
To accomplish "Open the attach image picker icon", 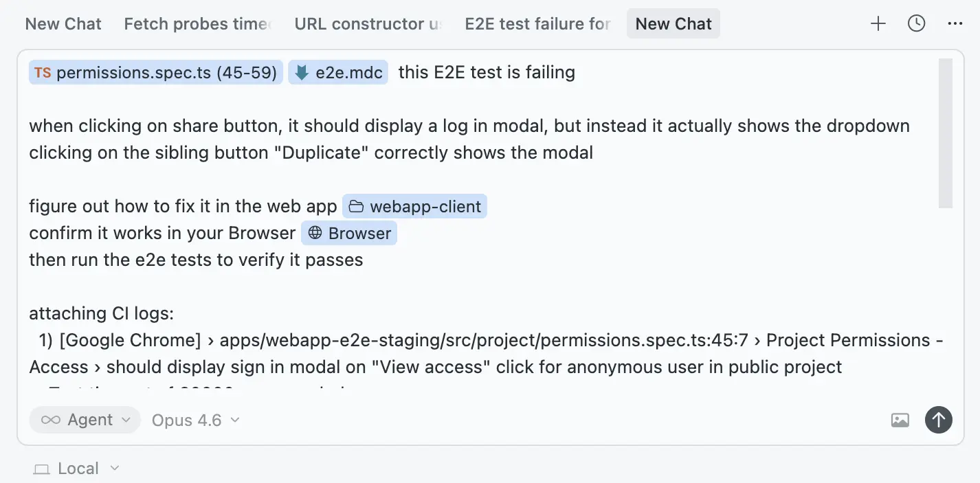I will [900, 419].
